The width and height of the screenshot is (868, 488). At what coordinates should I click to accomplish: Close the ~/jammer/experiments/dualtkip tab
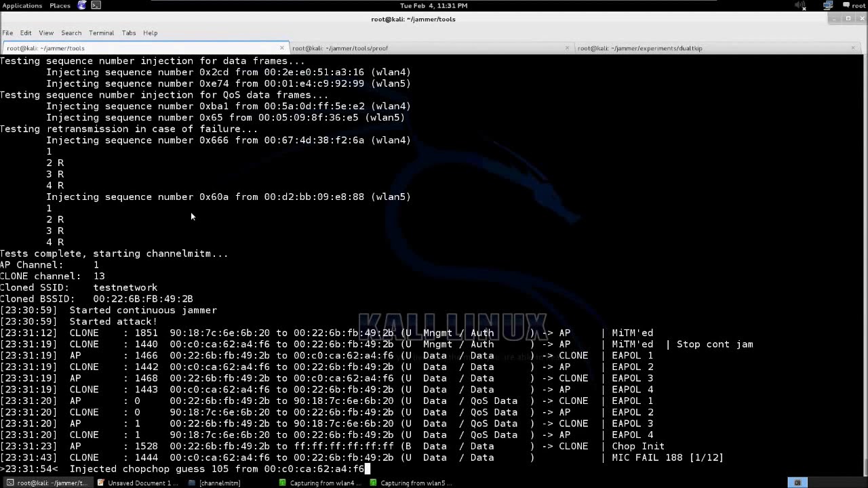click(x=853, y=47)
